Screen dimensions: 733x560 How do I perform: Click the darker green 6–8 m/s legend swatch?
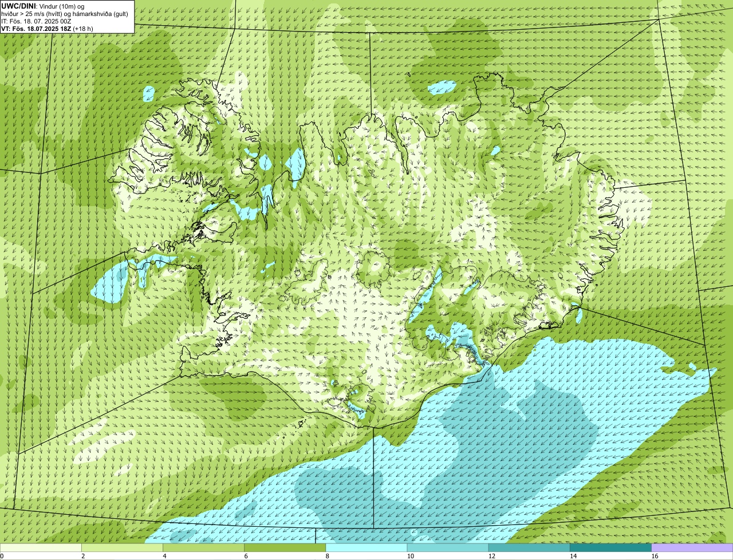tap(285, 548)
